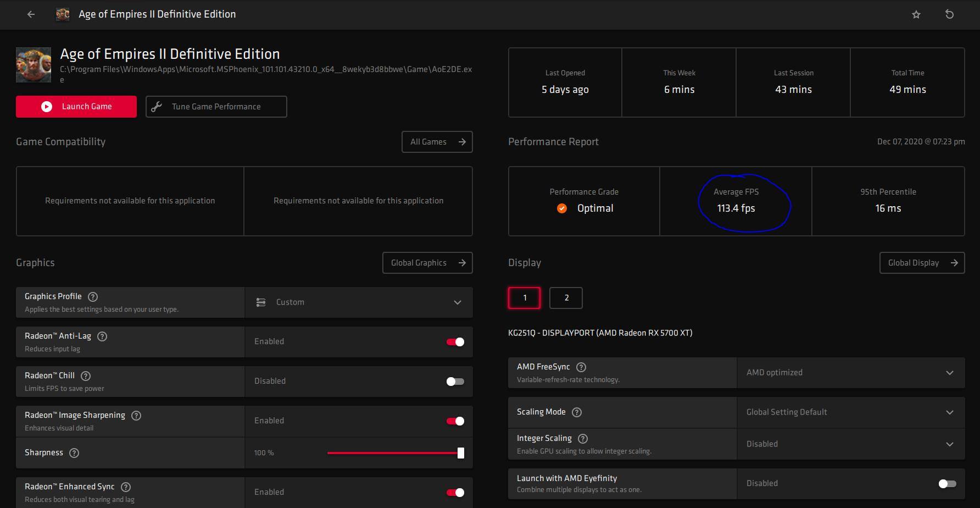Open help icon for Radeon Chill

coord(86,376)
